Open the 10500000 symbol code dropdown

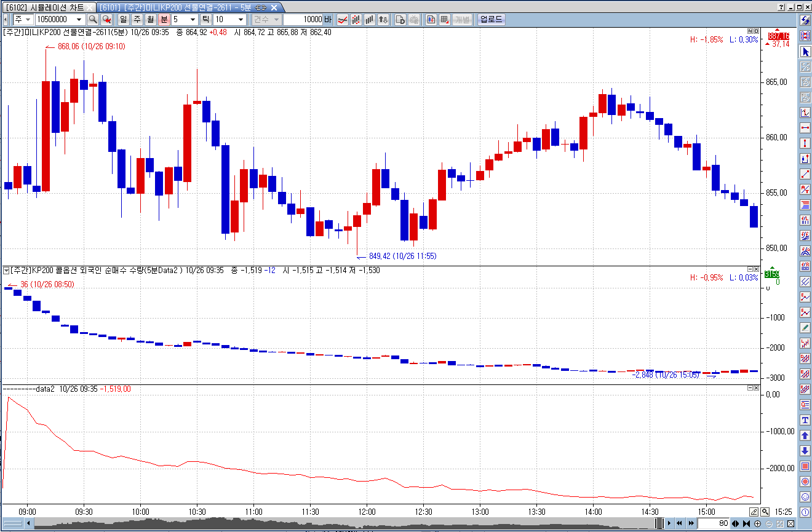pos(79,20)
